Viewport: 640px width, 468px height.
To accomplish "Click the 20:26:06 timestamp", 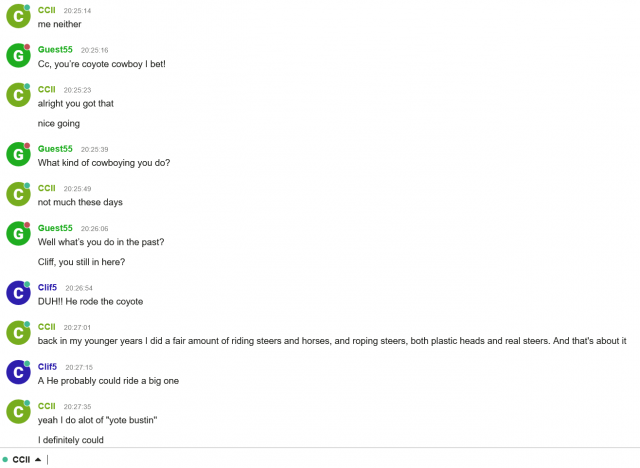I will coord(94,228).
